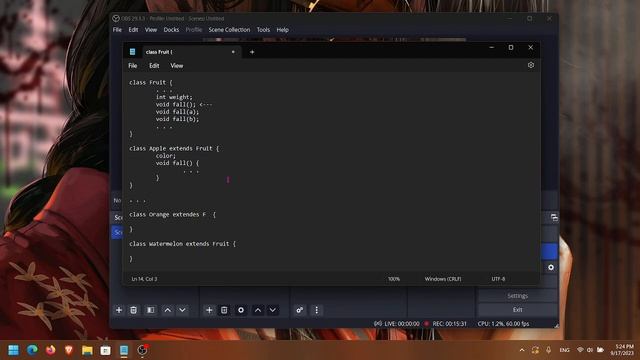
Task: Open Notepad Edit menu
Action: pyautogui.click(x=154, y=66)
